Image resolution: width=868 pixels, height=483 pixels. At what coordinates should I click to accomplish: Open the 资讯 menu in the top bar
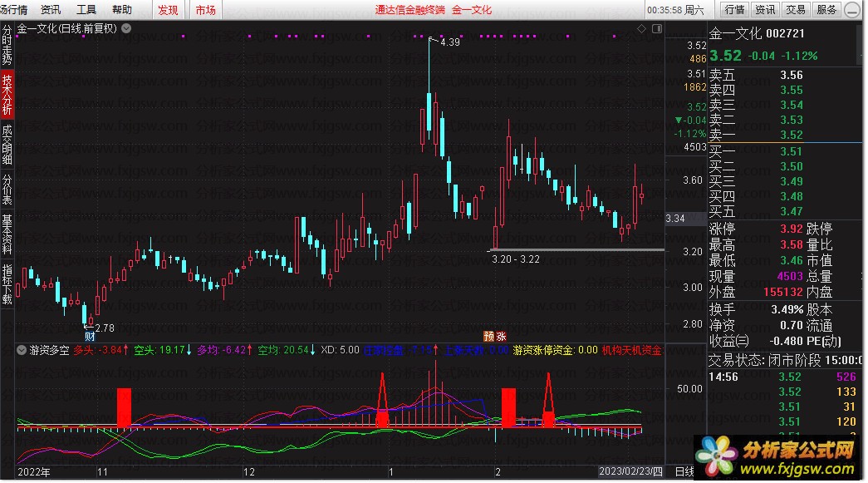point(51,9)
